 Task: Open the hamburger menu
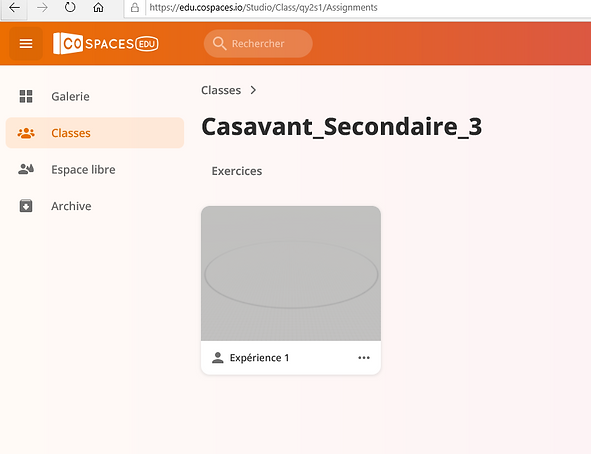[x=26, y=44]
